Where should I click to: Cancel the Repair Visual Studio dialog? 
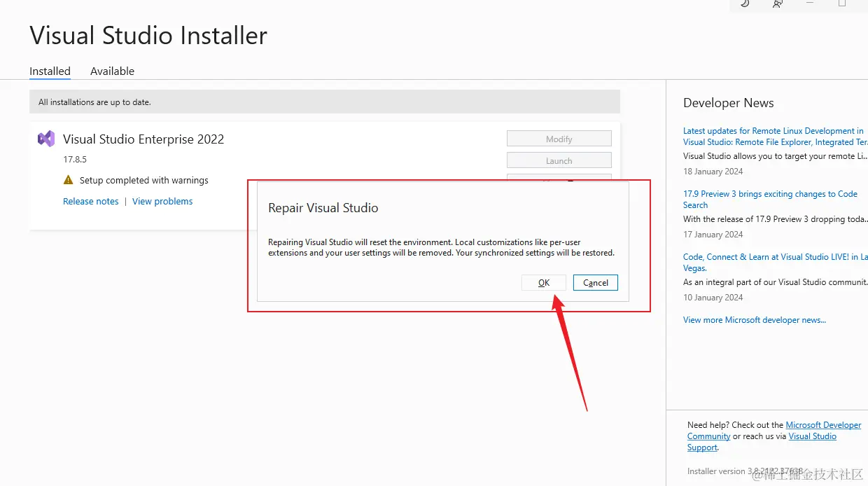596,283
